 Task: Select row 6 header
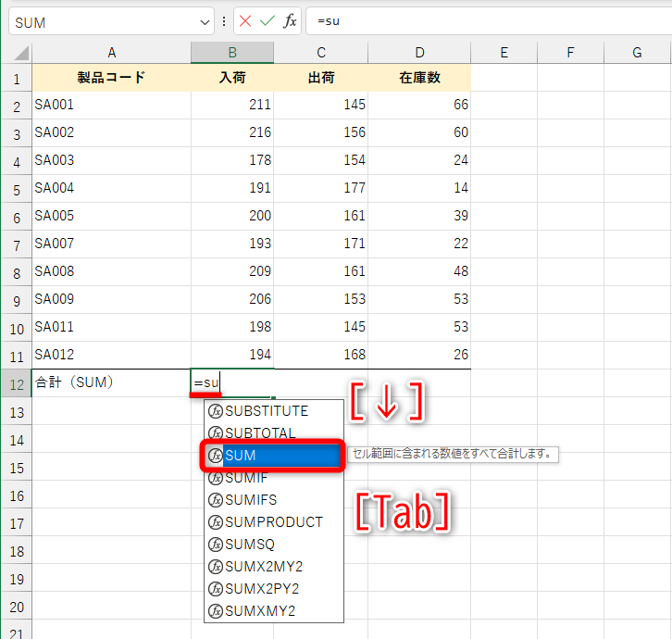(17, 217)
